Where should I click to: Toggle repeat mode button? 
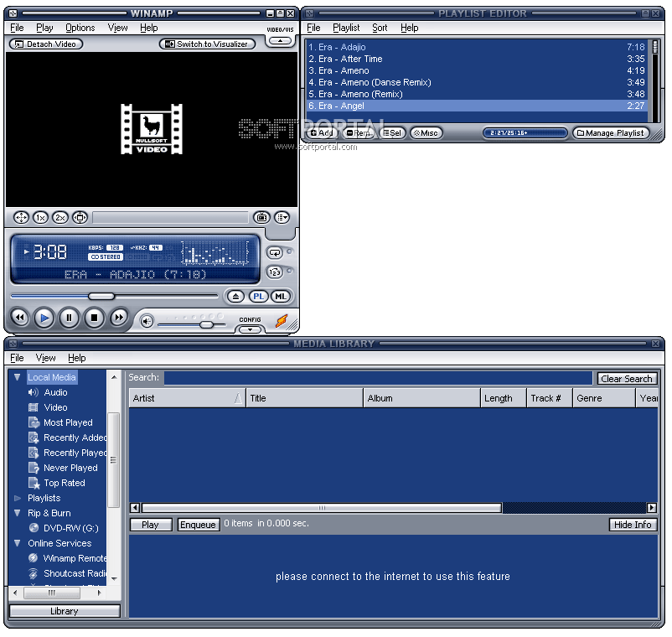tap(275, 253)
